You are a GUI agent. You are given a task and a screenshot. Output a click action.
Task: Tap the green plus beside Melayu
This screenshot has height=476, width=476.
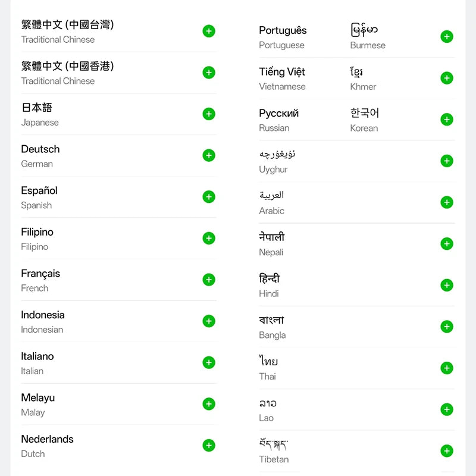(209, 404)
